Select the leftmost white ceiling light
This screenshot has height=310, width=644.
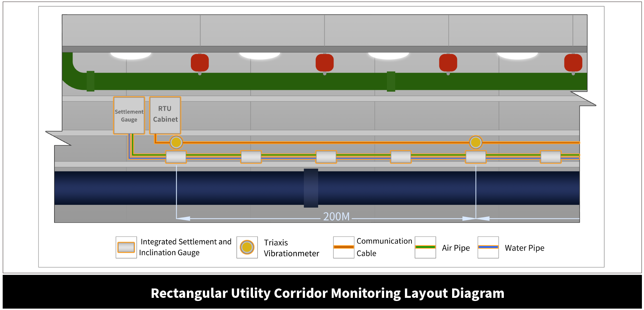coord(131,56)
